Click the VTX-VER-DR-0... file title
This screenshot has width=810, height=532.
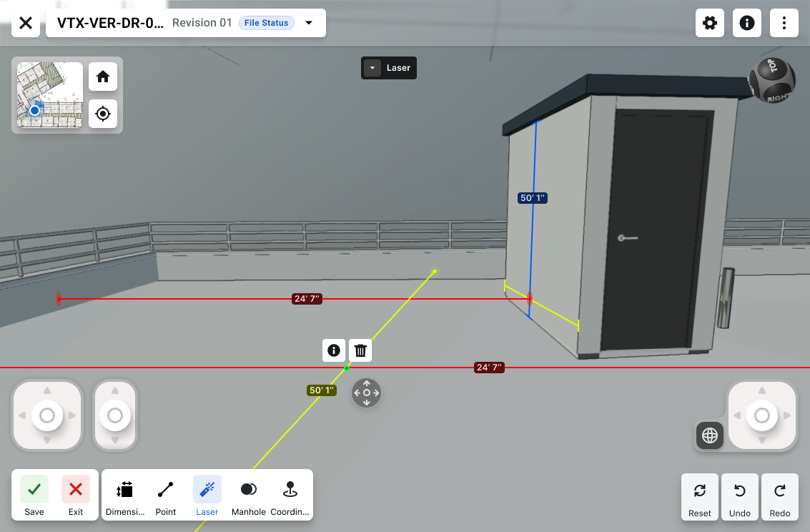(x=110, y=23)
